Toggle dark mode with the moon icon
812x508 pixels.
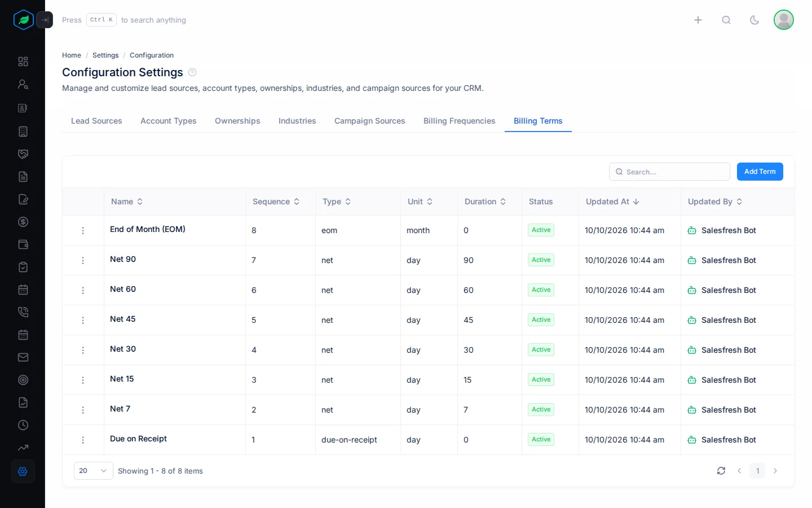754,20
